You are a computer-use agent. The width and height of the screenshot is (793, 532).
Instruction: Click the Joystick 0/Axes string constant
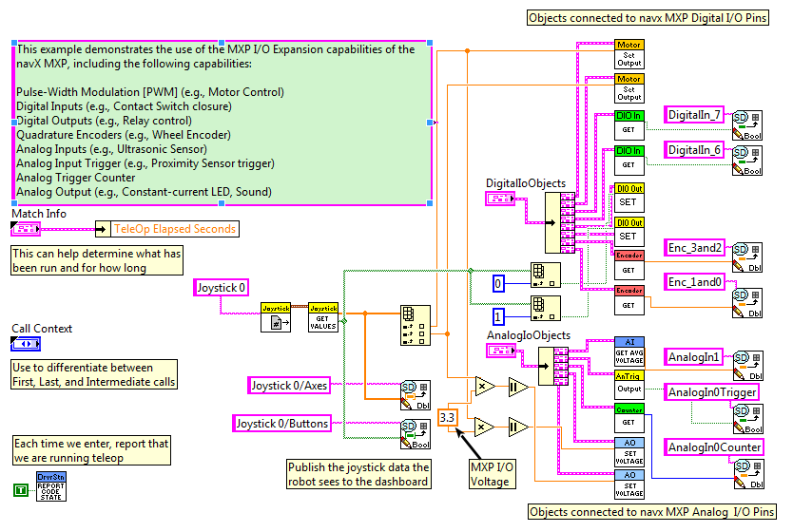tap(289, 386)
